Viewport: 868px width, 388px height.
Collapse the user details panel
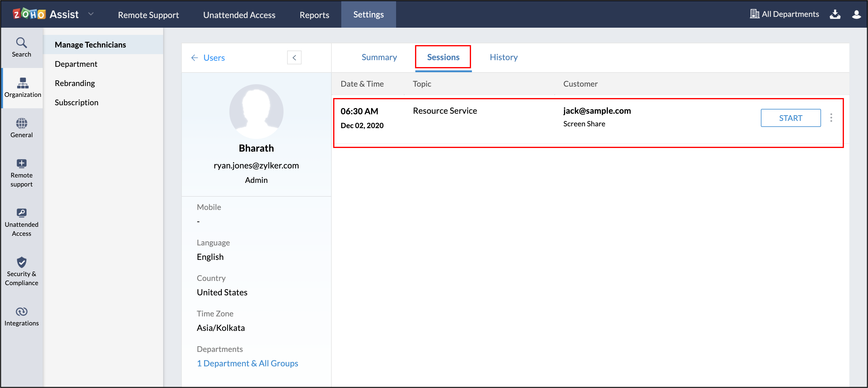click(x=294, y=57)
